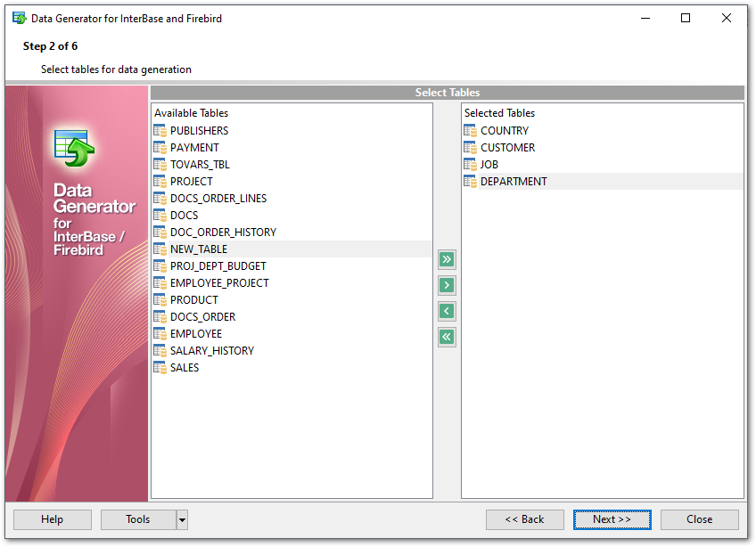Select PAYMENT in Available Tables
756x547 pixels.
pos(194,148)
